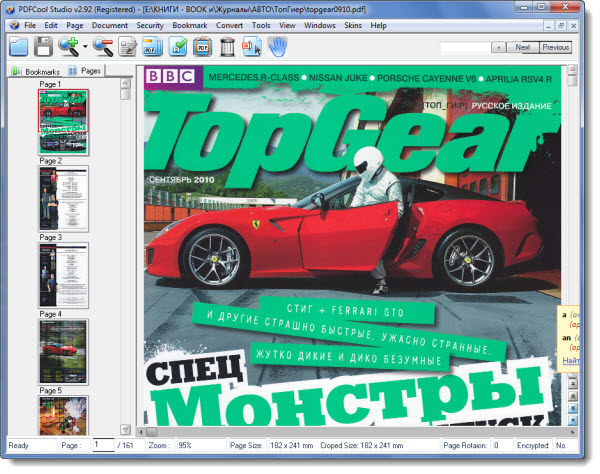Viewport: 600px width, 474px height.
Task: Click the trash can delete icon
Action: click(x=227, y=46)
